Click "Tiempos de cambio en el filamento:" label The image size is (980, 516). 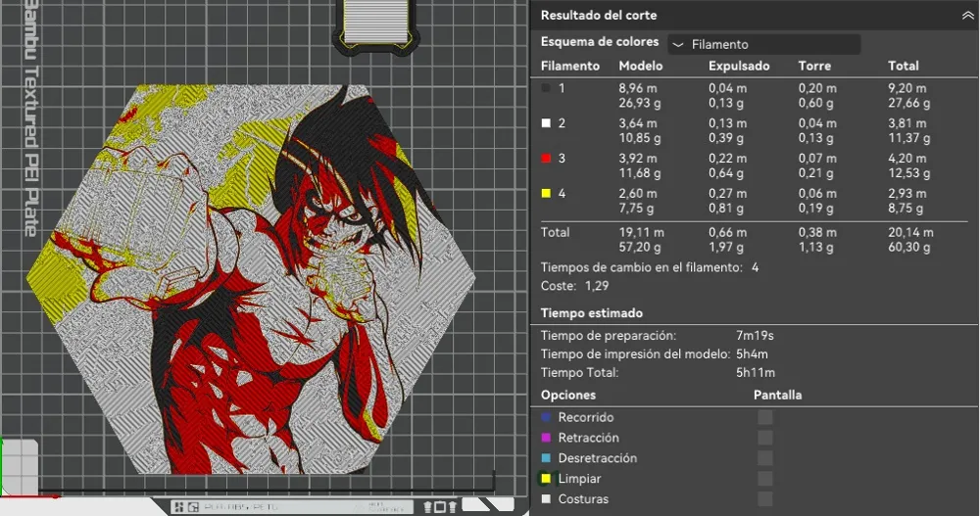pyautogui.click(x=642, y=267)
